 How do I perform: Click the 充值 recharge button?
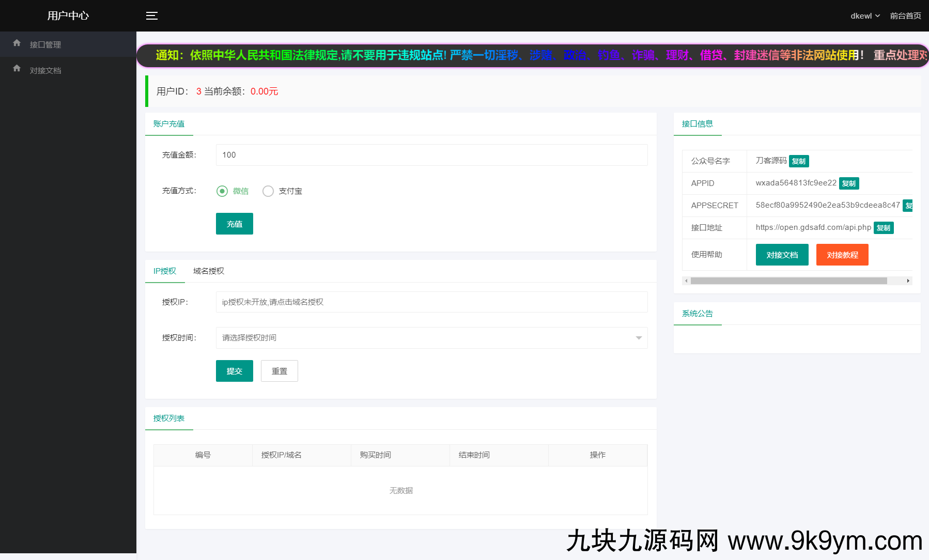coord(234,224)
